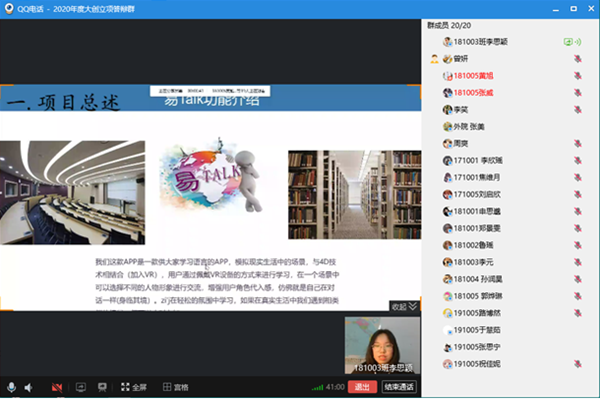Click the 群成员 20/20 header
This screenshot has width=600, height=399.
(x=449, y=26)
